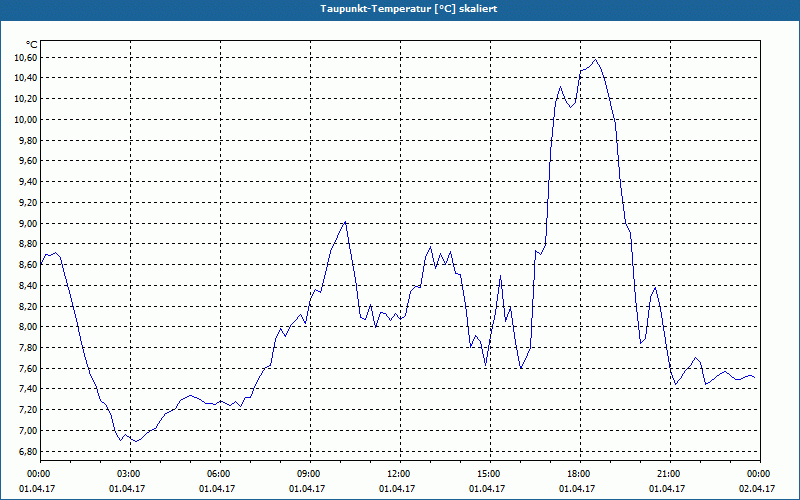Click the 21:00 time axis label

[x=667, y=474]
